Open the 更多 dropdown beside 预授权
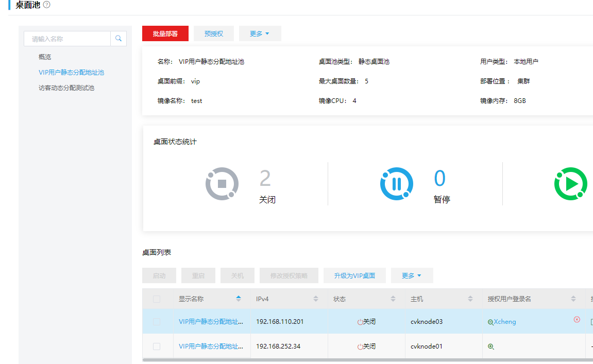The image size is (593, 364). [x=260, y=33]
